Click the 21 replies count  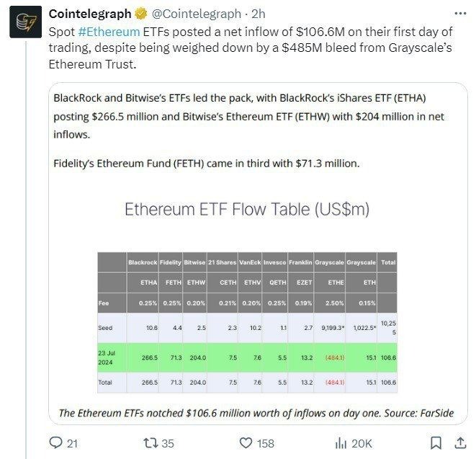point(72,443)
